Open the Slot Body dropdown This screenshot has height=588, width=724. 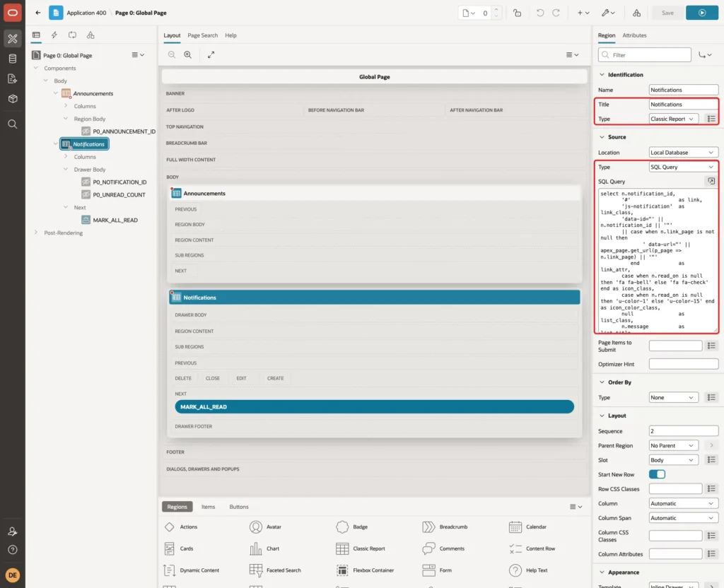[x=673, y=460]
